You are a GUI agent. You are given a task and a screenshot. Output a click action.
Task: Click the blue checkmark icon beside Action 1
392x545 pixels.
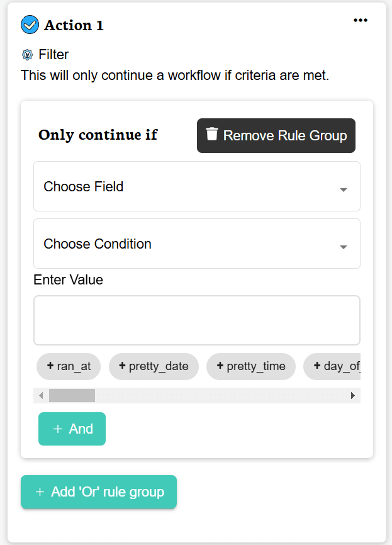[30, 25]
